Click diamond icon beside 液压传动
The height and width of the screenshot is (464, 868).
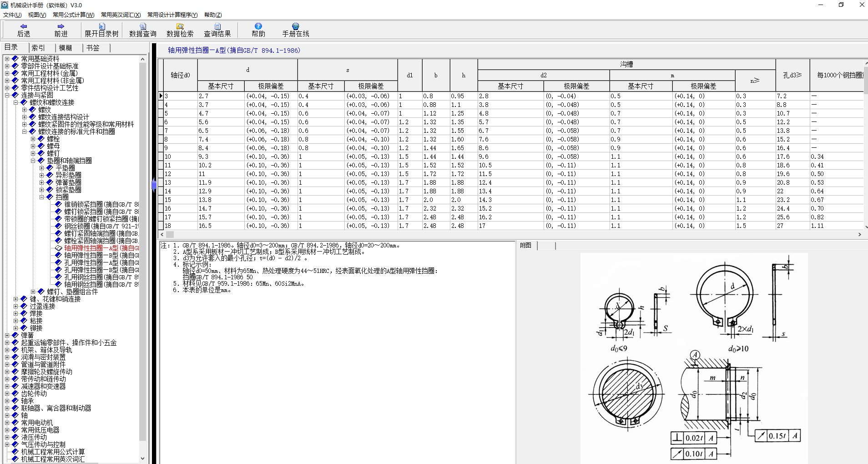(15, 437)
